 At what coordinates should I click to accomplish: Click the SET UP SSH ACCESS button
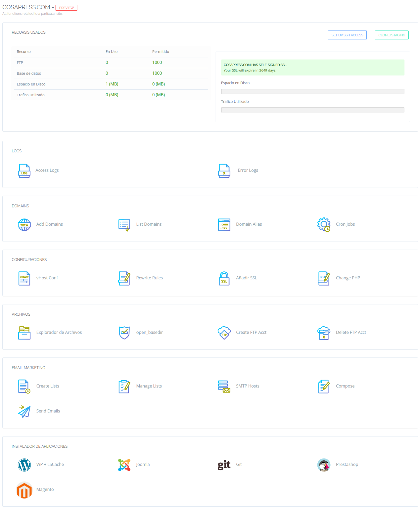pyautogui.click(x=347, y=35)
